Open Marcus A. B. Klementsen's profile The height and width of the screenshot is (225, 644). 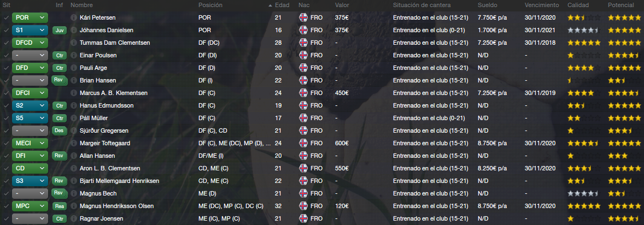114,93
